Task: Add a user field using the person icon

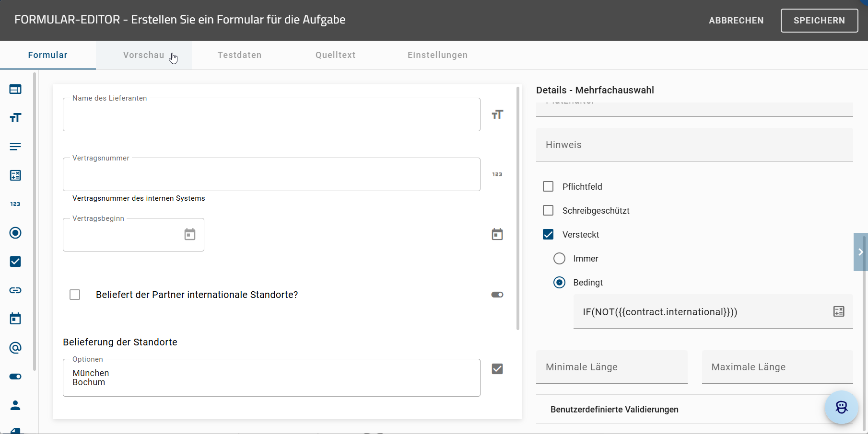Action: click(x=15, y=405)
